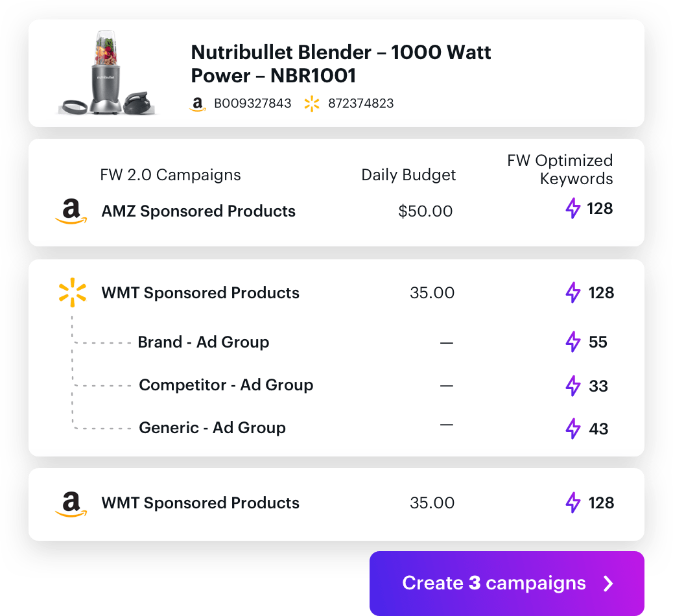Click the Nutribullet blender product thumbnail
Viewport: 673px width, 616px height.
coord(106,72)
